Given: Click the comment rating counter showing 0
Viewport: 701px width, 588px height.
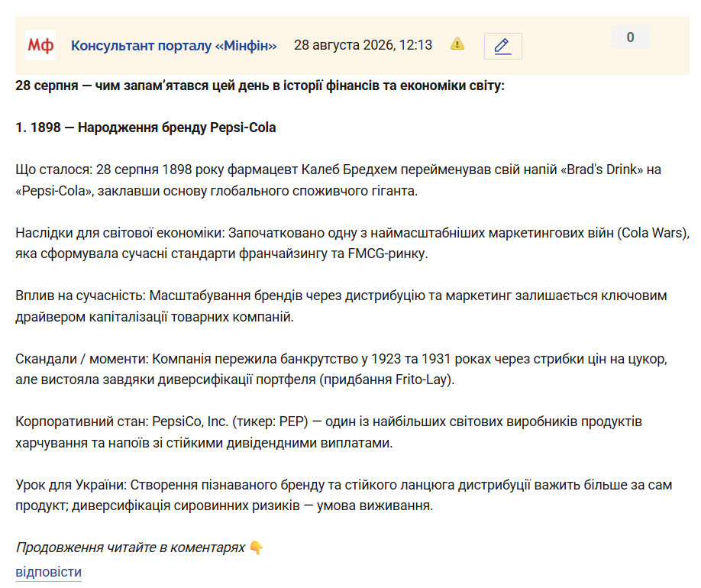Looking at the screenshot, I should coord(630,37).
